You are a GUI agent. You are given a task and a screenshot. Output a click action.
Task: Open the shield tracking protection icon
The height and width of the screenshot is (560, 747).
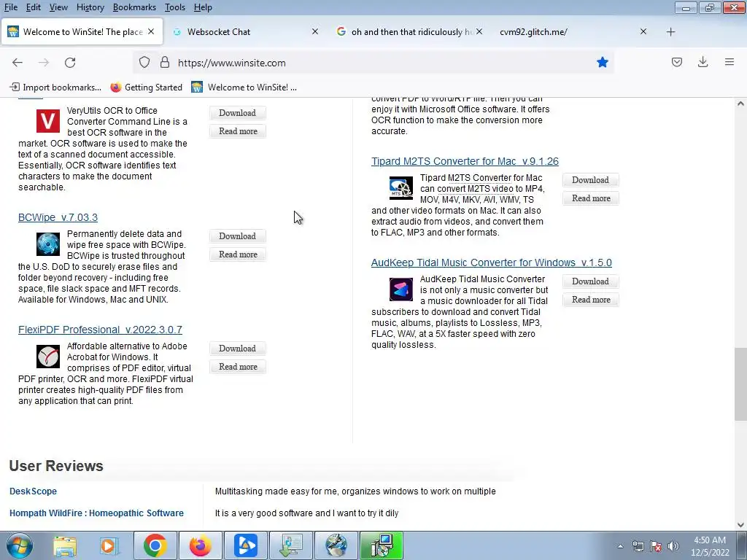point(144,63)
